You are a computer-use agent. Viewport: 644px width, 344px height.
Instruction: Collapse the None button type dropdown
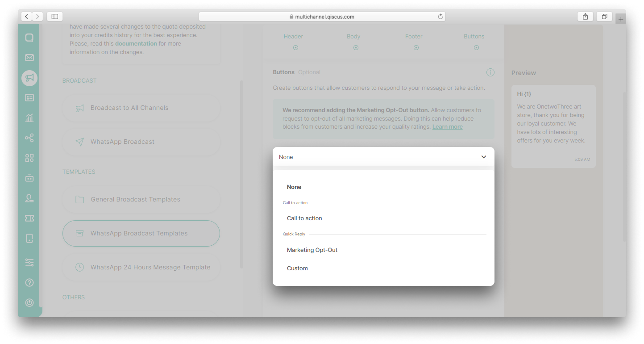(383, 157)
